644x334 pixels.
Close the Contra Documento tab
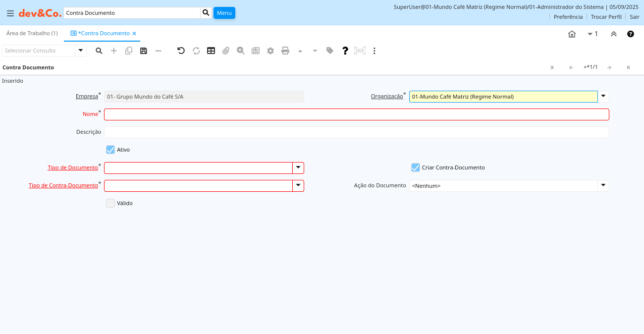coord(134,34)
